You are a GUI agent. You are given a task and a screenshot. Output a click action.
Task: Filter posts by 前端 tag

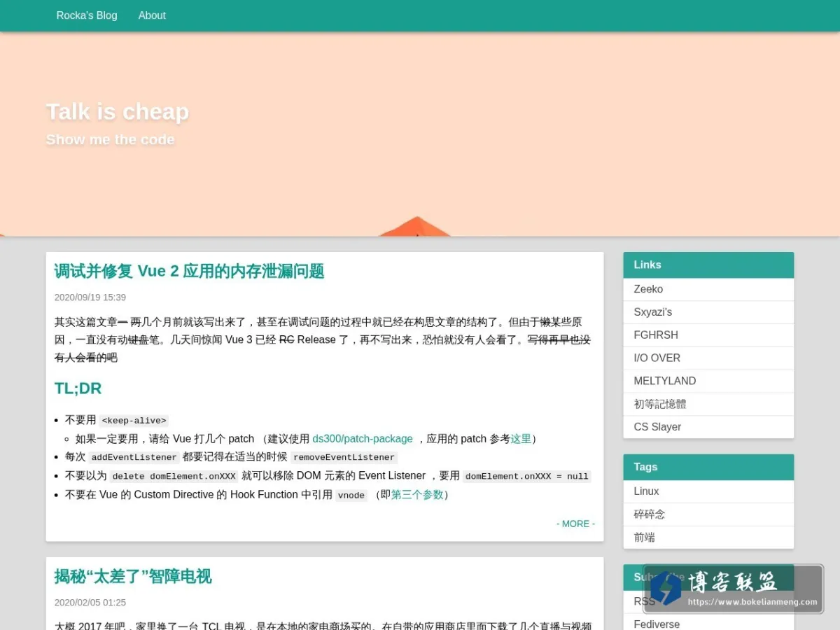(708, 538)
